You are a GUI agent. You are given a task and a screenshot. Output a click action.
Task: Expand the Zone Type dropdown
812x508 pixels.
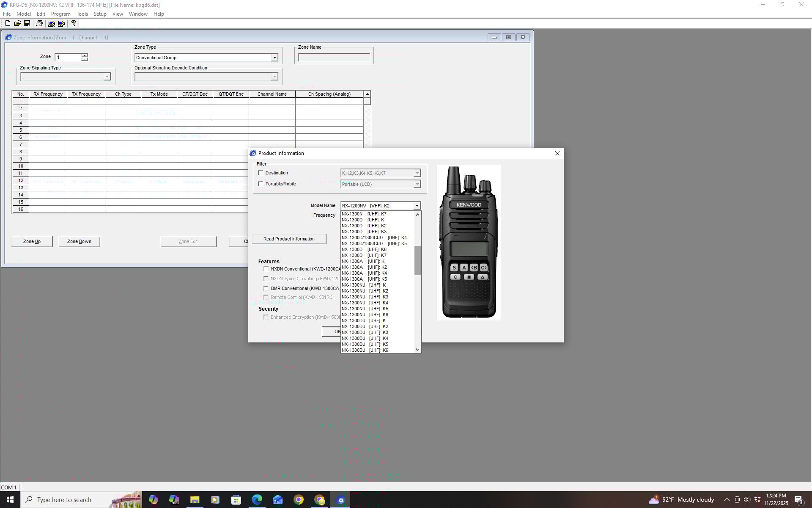(274, 58)
